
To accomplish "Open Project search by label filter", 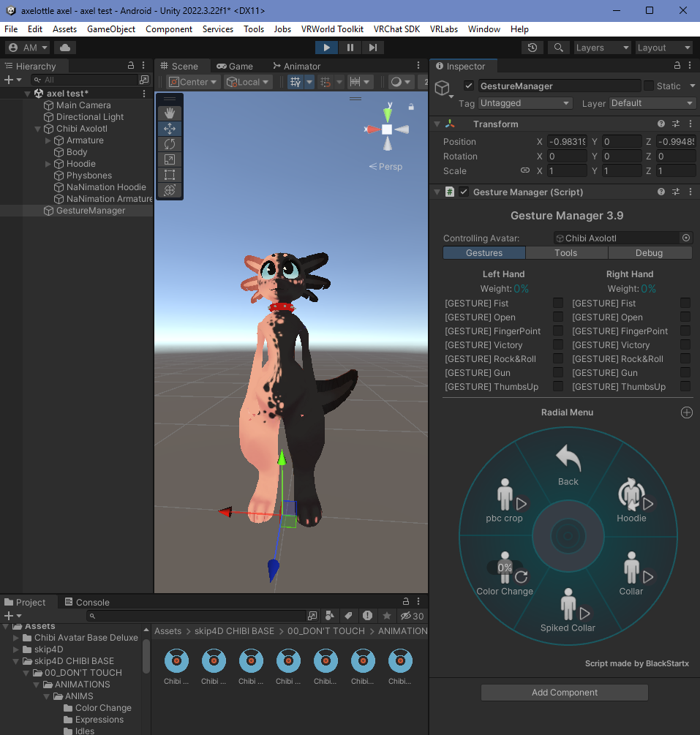I will tap(348, 616).
